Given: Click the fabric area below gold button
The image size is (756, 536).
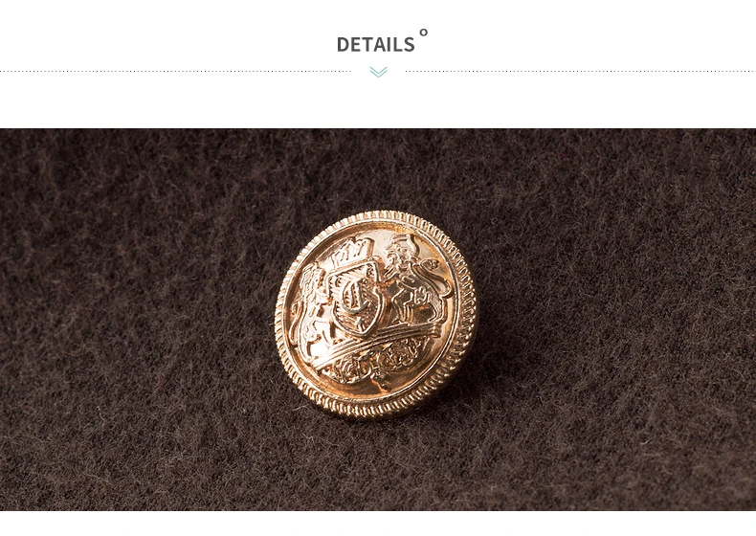Looking at the screenshot, I should coord(378,465).
